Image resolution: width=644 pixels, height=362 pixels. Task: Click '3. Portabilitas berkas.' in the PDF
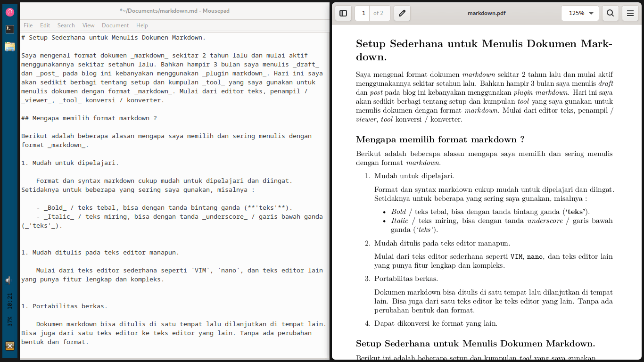tap(401, 279)
